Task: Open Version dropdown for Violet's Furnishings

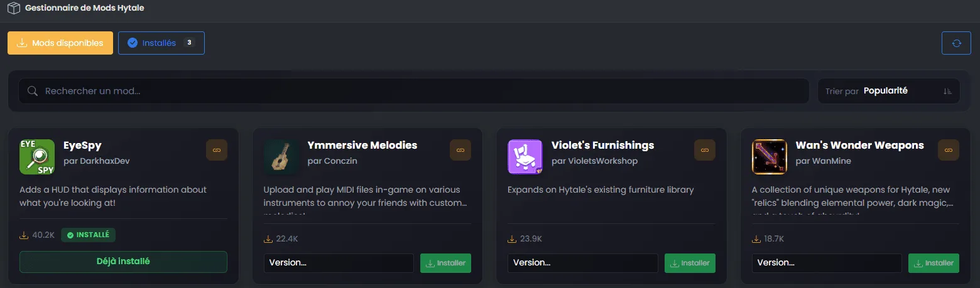Action: (x=582, y=263)
